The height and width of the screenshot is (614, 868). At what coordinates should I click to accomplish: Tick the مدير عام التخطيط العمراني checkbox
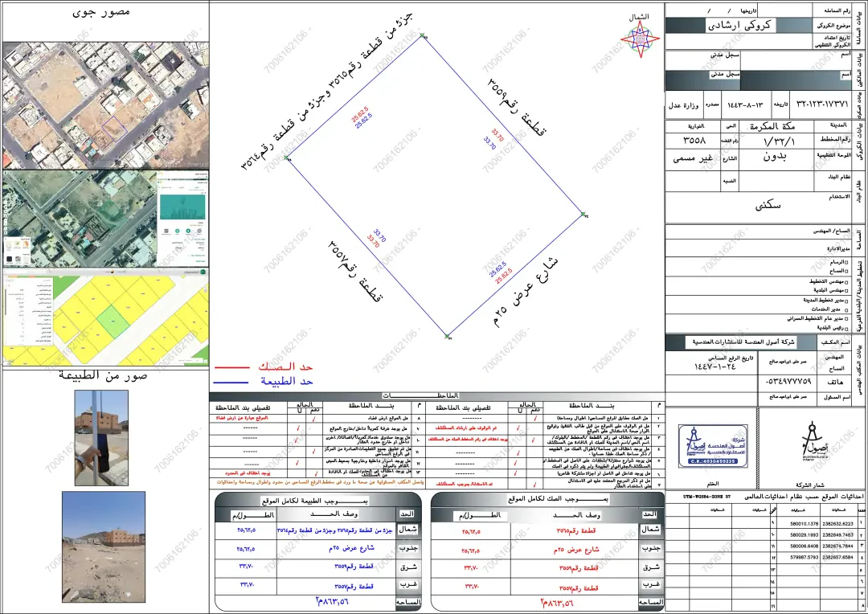(x=845, y=318)
